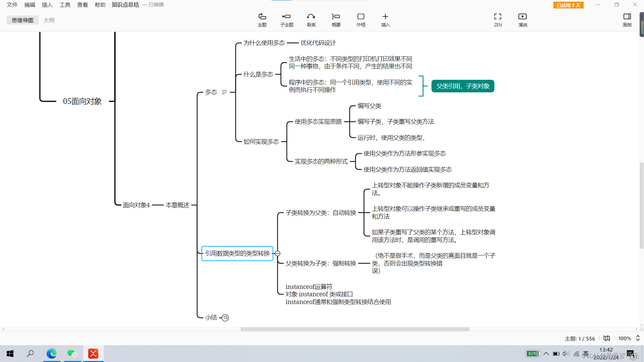This screenshot has height=362, width=644.
Task: Start the 演说 presentation mode
Action: 523,20
